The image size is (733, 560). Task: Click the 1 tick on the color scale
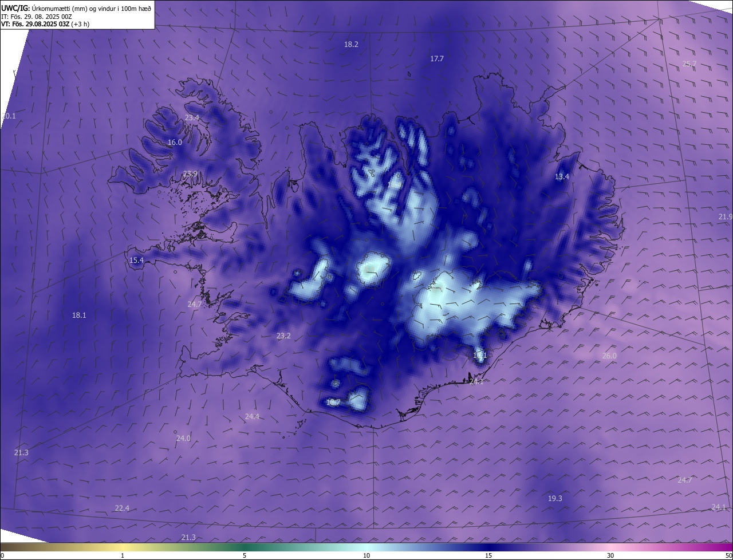coord(123,555)
